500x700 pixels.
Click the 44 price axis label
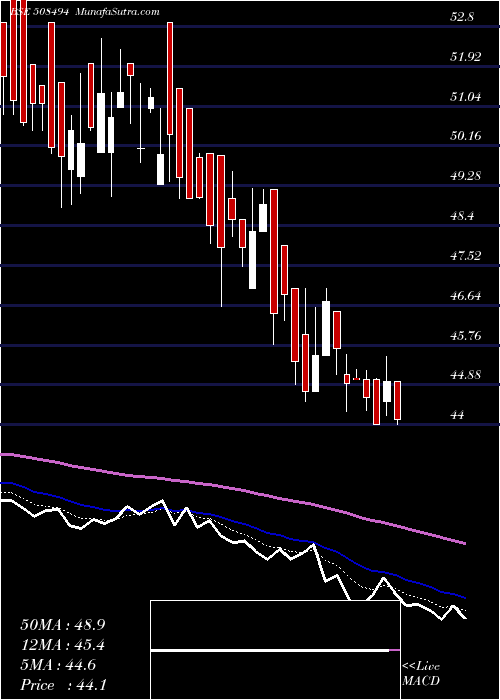click(x=458, y=415)
